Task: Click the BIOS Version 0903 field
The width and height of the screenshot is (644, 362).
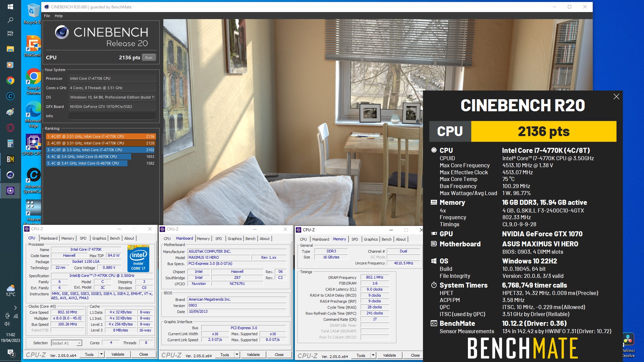Action: pyautogui.click(x=237, y=305)
